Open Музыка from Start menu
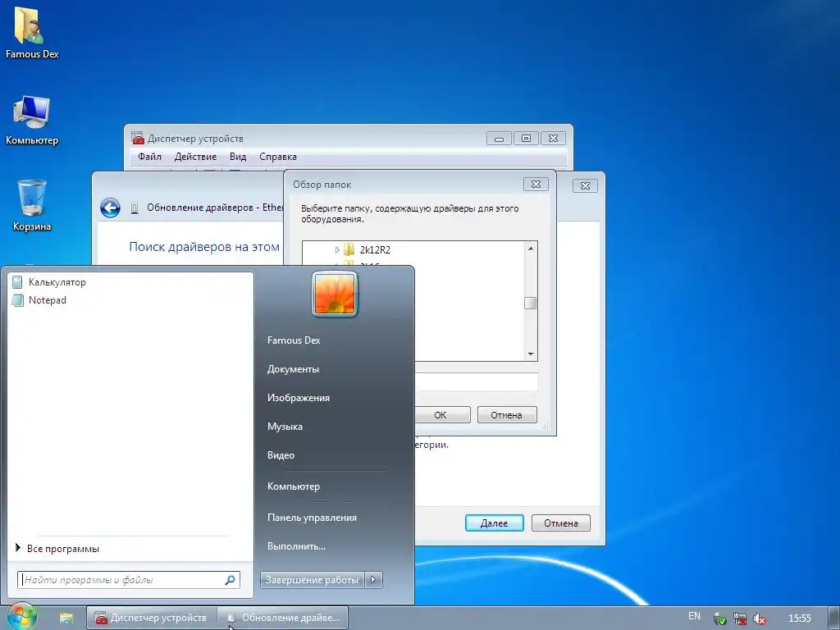Screen dimensions: 840x630 [x=285, y=427]
